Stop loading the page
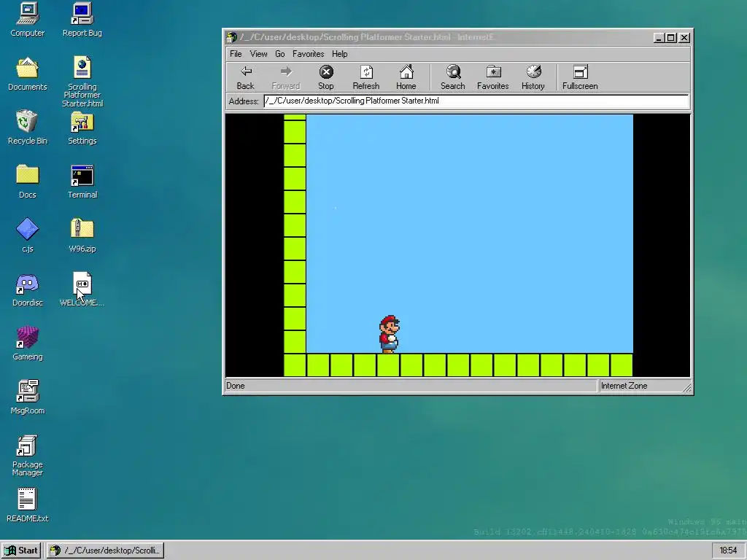The image size is (747, 560). [x=326, y=77]
